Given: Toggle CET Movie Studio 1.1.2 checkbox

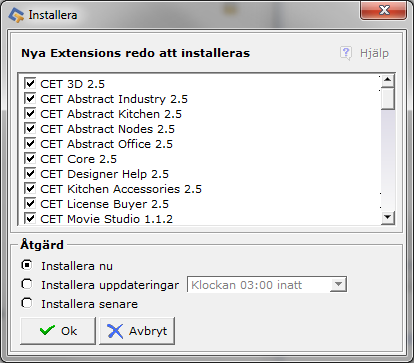Looking at the screenshot, I should (30, 218).
